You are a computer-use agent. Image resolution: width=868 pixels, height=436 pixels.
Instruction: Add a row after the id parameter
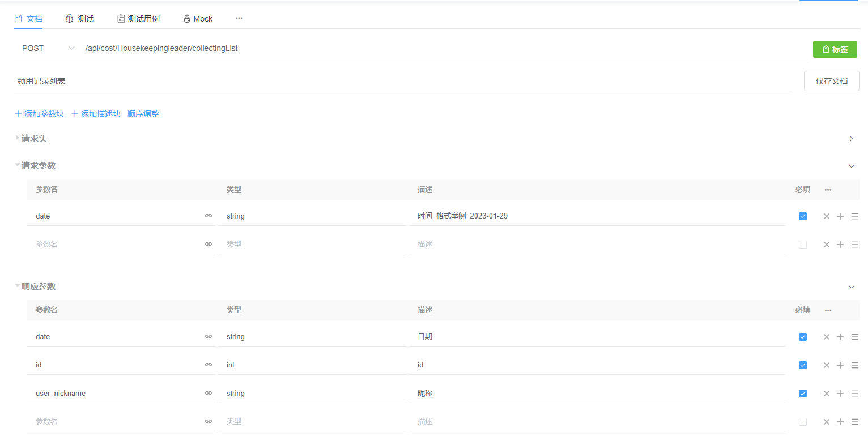tap(840, 365)
